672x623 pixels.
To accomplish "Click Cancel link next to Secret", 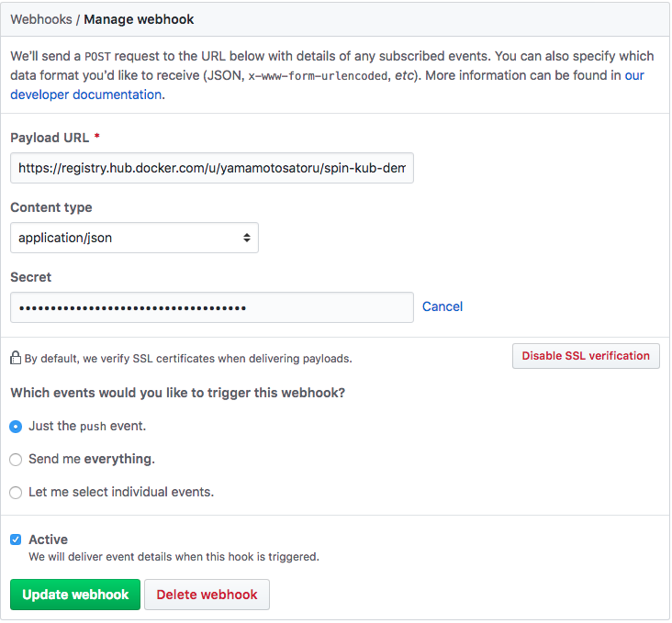I will (442, 306).
